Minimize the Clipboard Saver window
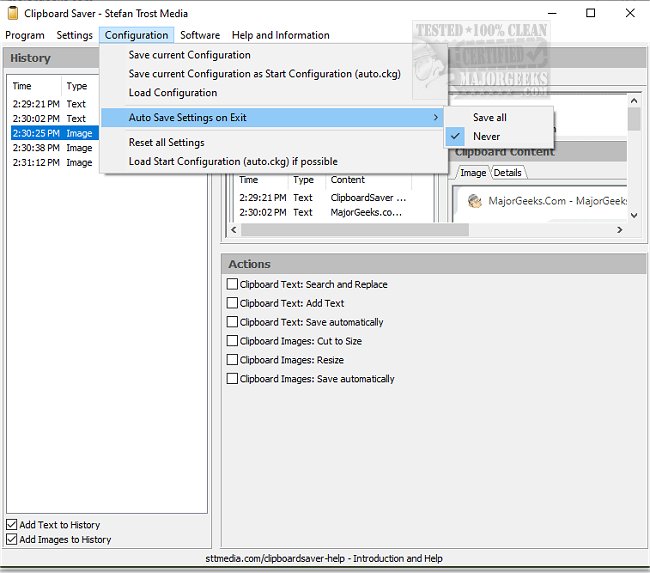This screenshot has height=573, width=650. pyautogui.click(x=552, y=13)
